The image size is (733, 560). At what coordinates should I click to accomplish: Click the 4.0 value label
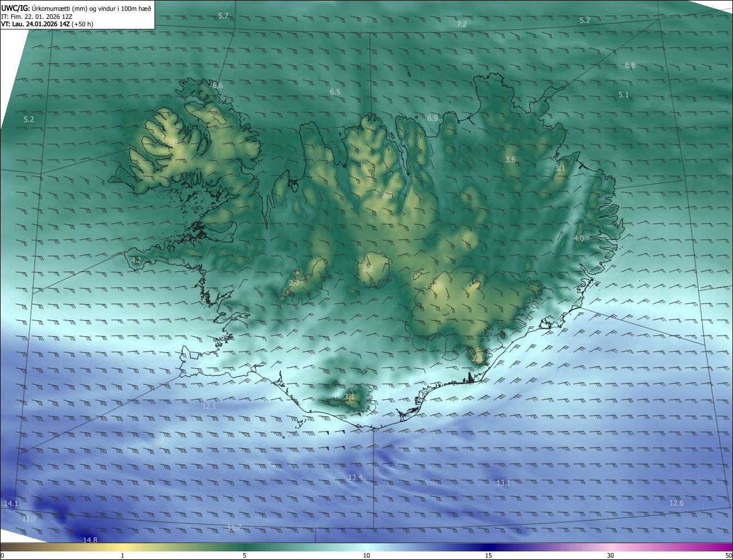click(x=579, y=239)
